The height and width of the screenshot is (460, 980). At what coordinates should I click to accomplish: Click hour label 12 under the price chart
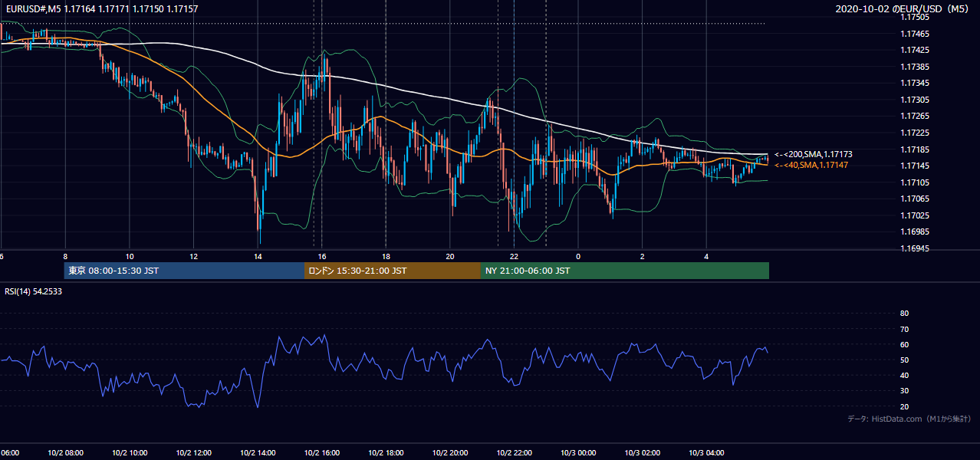coord(193,256)
